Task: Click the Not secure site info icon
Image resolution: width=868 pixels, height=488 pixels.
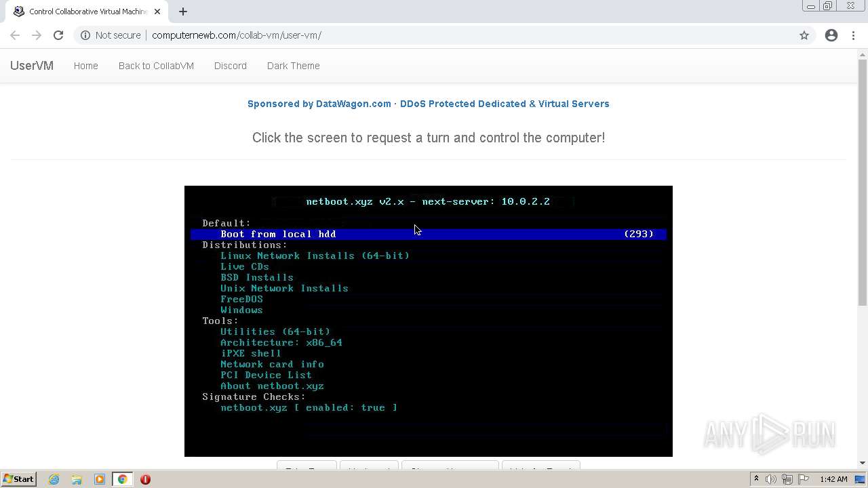Action: click(x=85, y=35)
